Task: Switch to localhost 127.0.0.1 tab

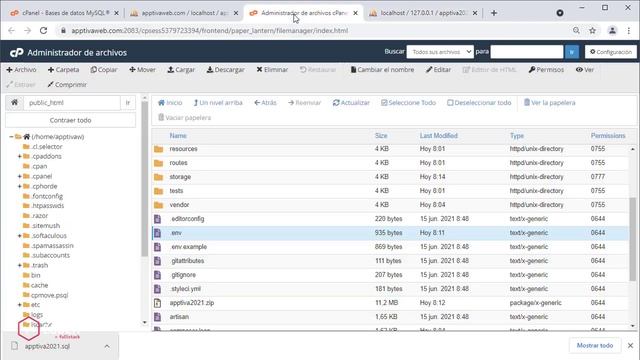Action: pyautogui.click(x=423, y=13)
